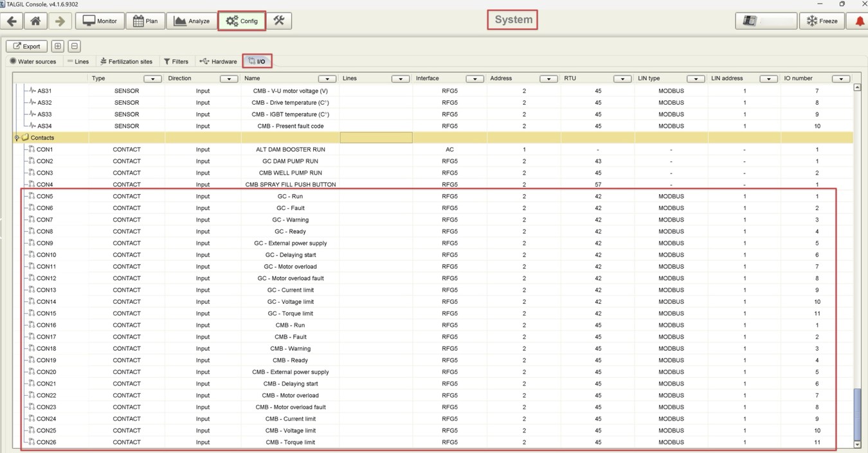Open the LIN type column filter dropdown
Screen dimensions: 868x453
coord(695,79)
